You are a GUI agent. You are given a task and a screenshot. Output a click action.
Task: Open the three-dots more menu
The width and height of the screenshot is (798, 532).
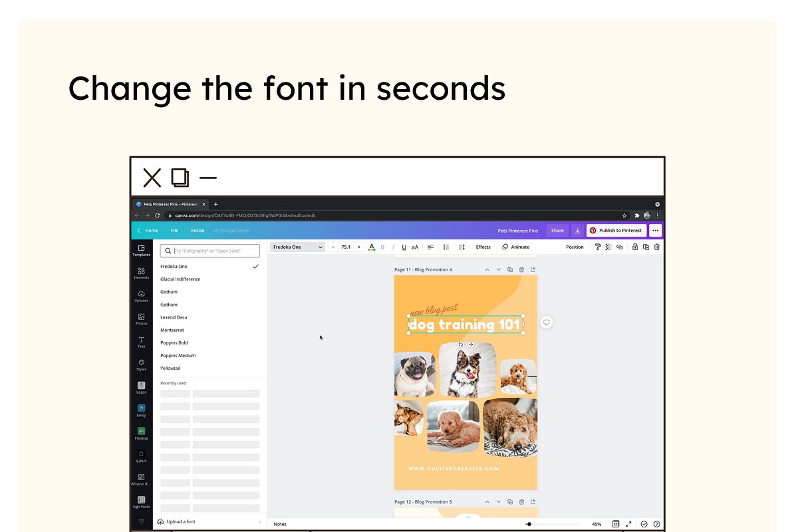pyautogui.click(x=656, y=231)
